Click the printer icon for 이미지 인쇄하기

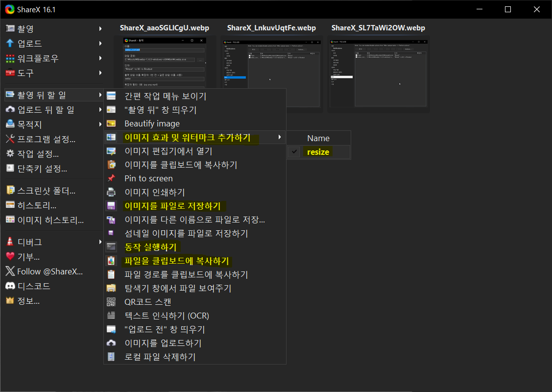(x=111, y=192)
